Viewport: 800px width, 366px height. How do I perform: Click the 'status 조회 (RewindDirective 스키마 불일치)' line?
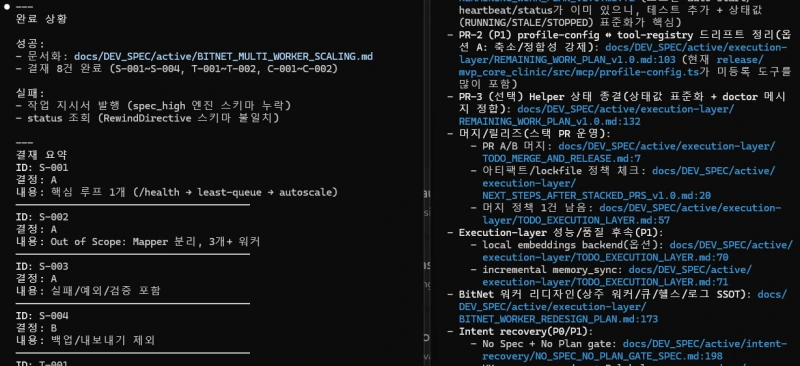147,118
